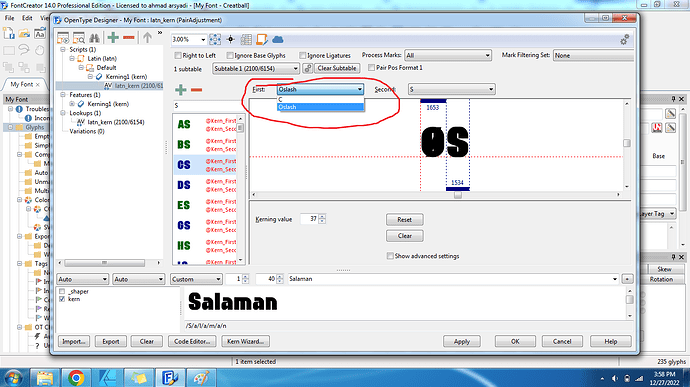Click the Reset button

pos(404,219)
